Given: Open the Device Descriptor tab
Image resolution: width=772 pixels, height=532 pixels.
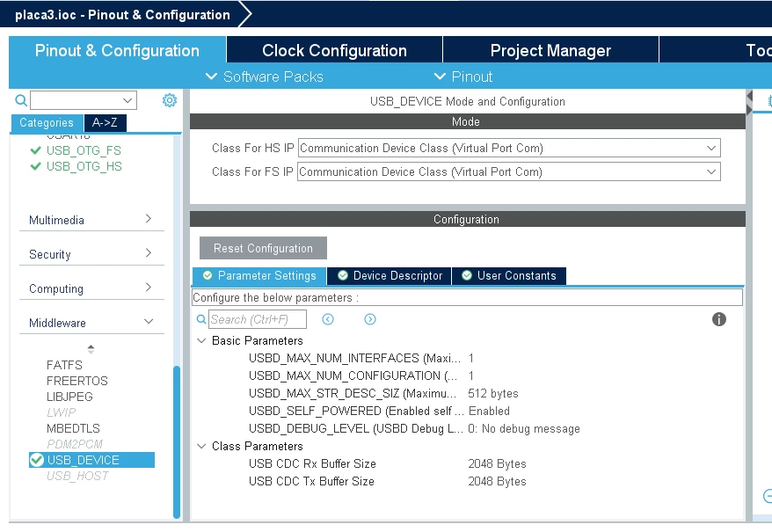Looking at the screenshot, I should [390, 276].
